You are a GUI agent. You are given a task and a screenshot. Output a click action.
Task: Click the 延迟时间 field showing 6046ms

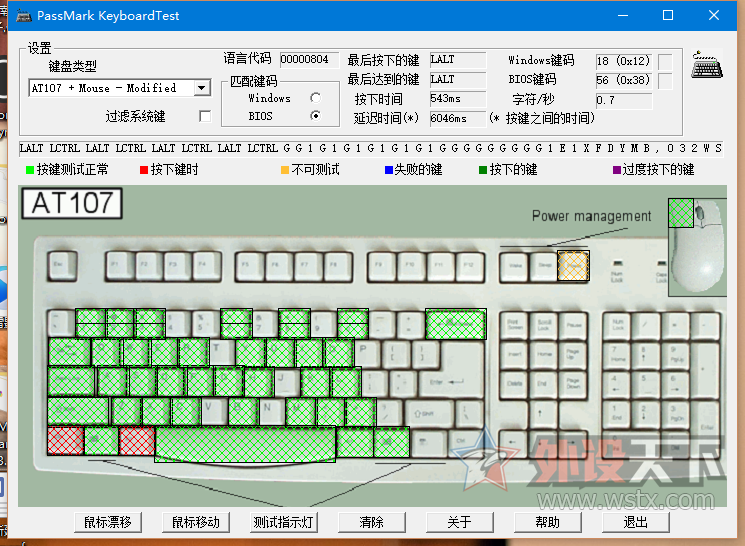click(458, 118)
